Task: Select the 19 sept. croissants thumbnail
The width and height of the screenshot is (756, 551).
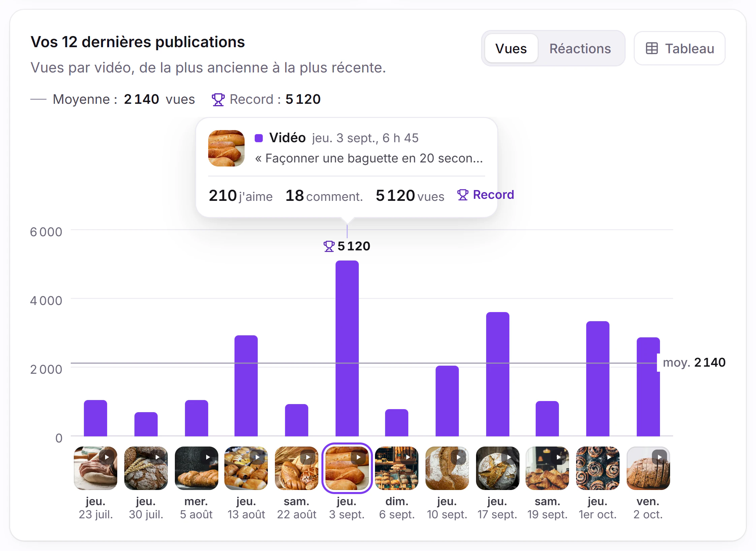Action: click(x=547, y=468)
